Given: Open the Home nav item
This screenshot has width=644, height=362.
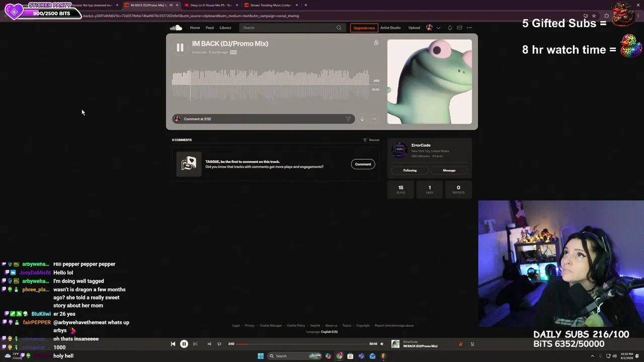Looking at the screenshot, I should pos(195,28).
